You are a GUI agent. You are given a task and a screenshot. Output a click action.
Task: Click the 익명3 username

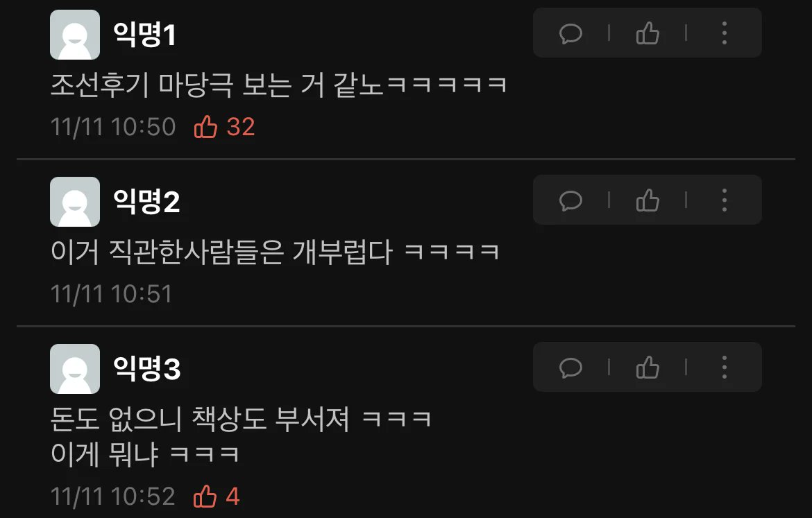tap(146, 369)
